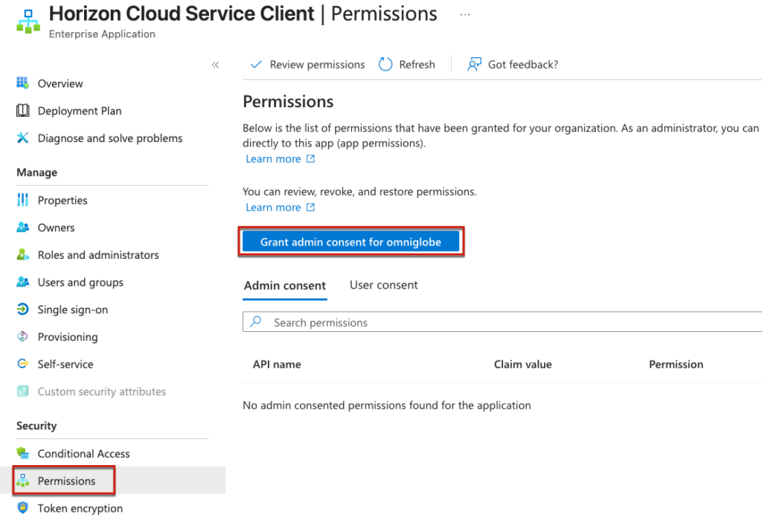Click Grant admin consent for omniglobe

point(350,242)
